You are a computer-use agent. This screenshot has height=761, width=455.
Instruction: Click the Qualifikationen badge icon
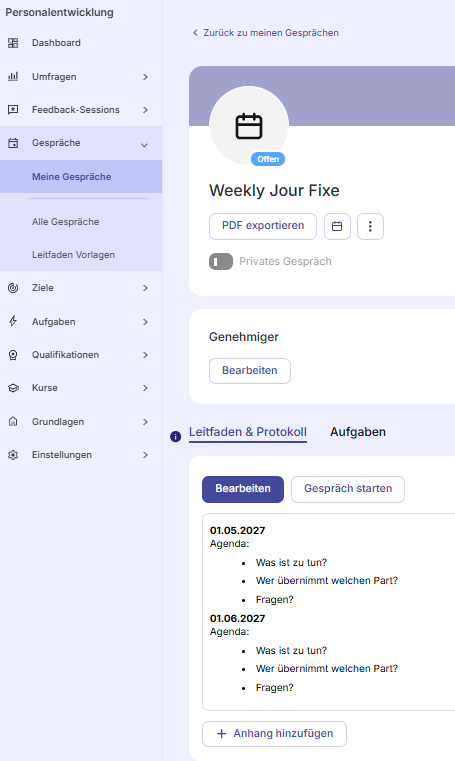[13, 355]
